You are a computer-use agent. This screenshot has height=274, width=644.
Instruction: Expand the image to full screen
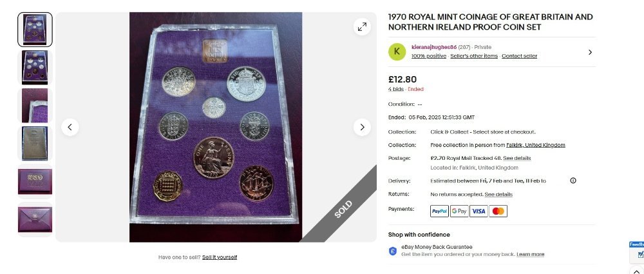point(362,27)
